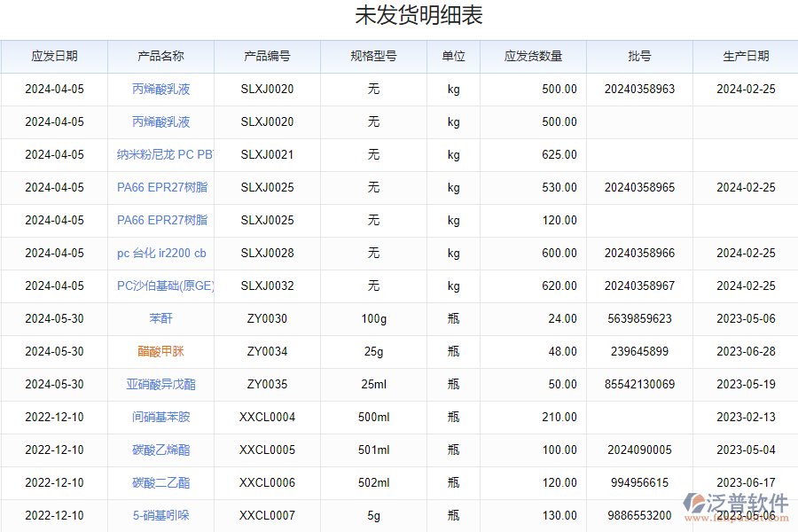Click the 5-硝基吲哚 product link
The height and width of the screenshot is (532, 798).
160,515
